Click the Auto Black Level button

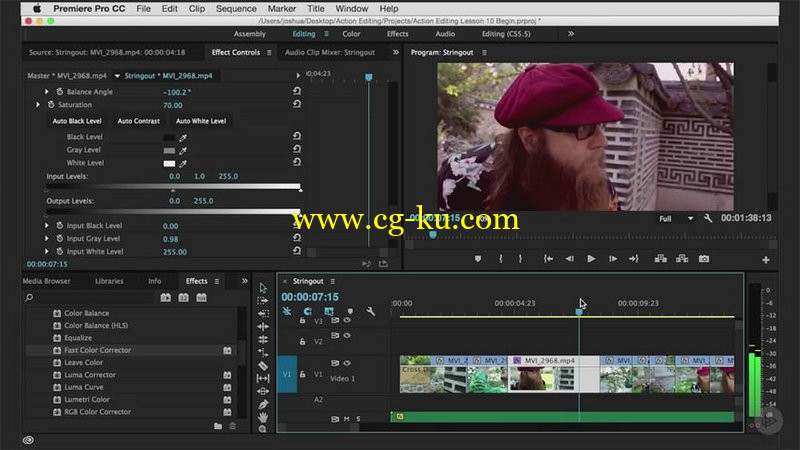click(x=77, y=121)
